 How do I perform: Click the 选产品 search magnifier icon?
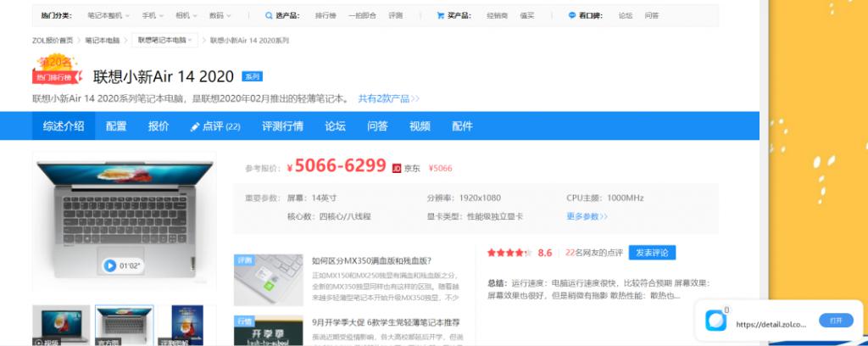tap(270, 15)
